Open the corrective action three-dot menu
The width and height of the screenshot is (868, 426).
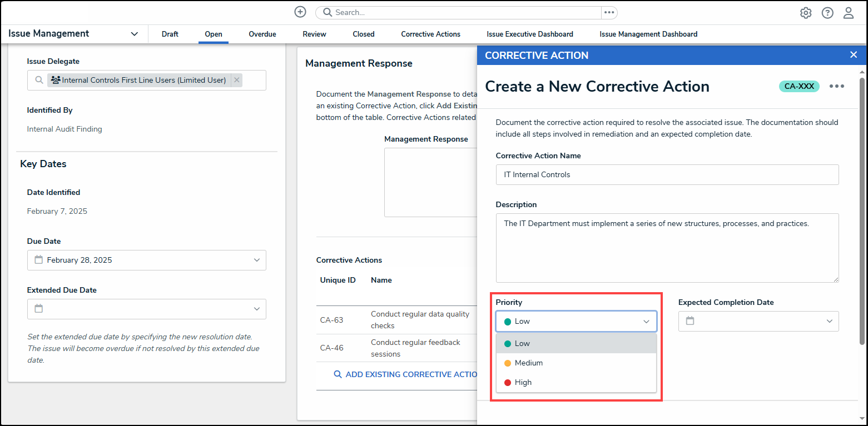837,86
